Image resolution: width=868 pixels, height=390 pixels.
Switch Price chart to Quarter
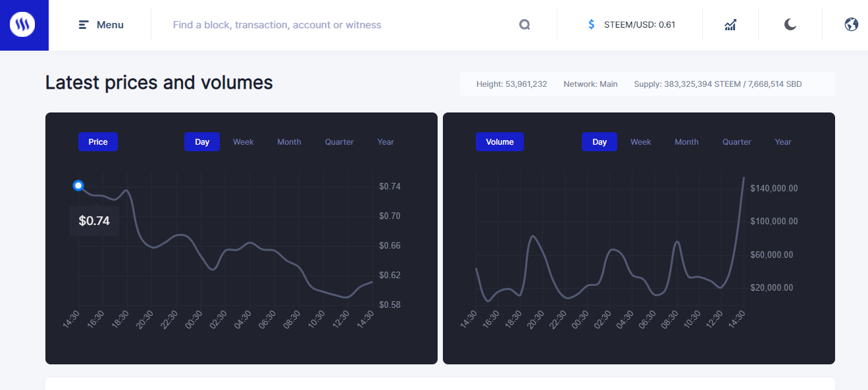tap(339, 142)
